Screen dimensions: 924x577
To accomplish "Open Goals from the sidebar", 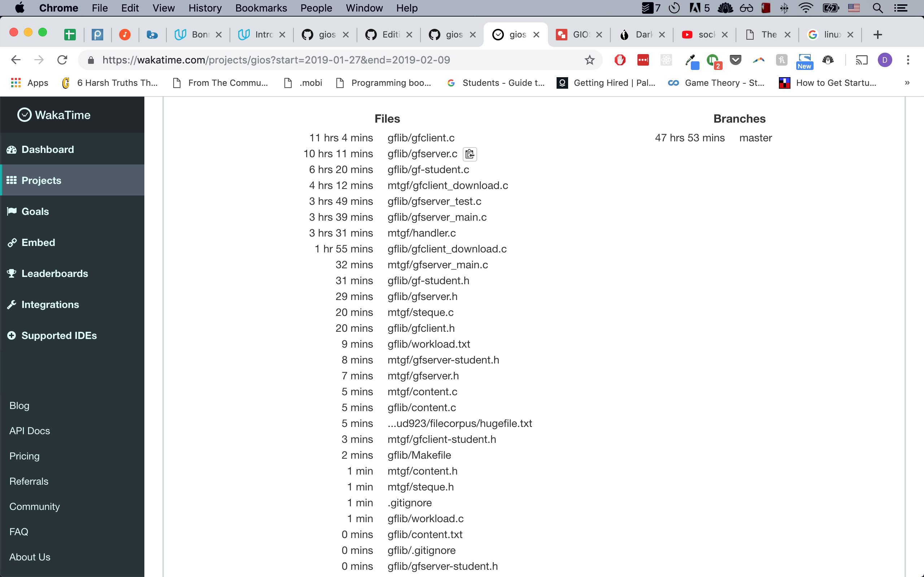I will (35, 211).
